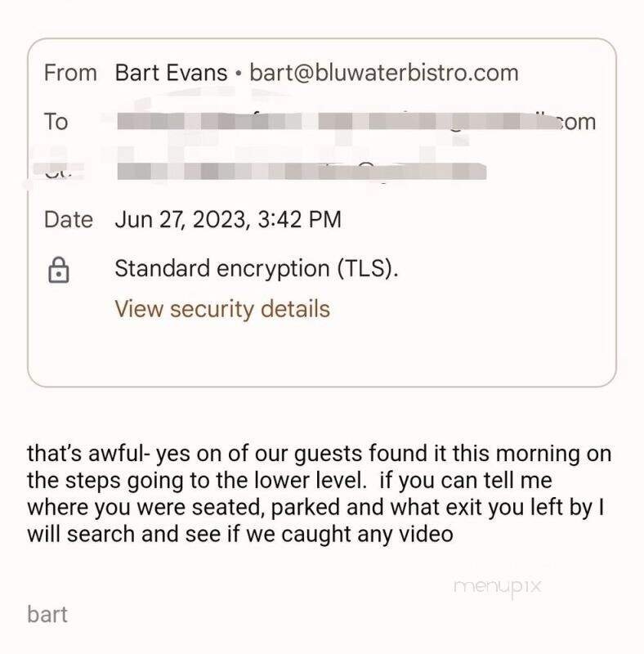The width and height of the screenshot is (644, 654).
Task: Click empty space below View security details
Action: pos(322,352)
